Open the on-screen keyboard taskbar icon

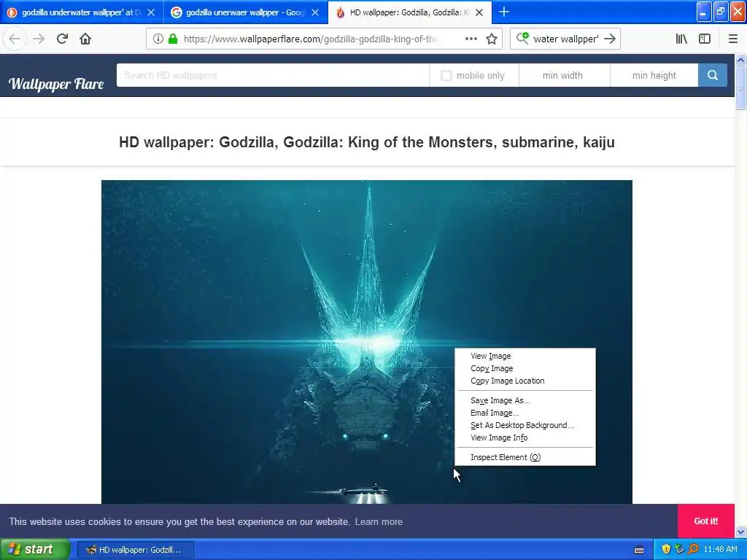639,550
